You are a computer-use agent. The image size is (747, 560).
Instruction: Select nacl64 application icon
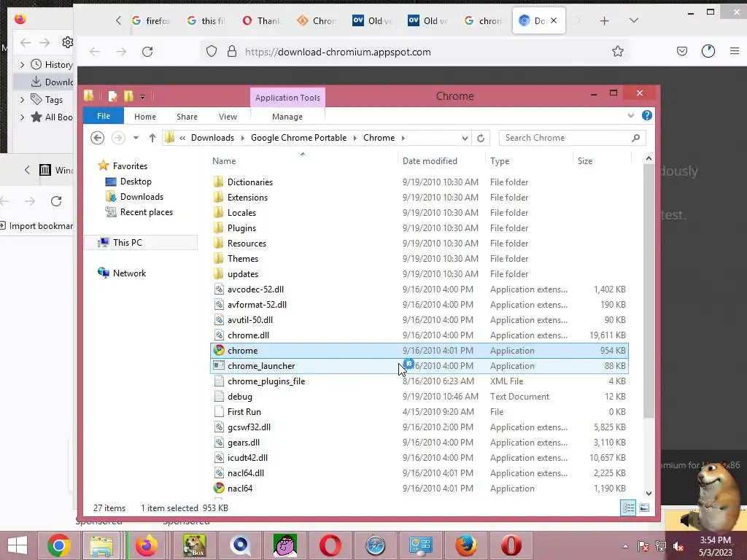pyautogui.click(x=219, y=488)
